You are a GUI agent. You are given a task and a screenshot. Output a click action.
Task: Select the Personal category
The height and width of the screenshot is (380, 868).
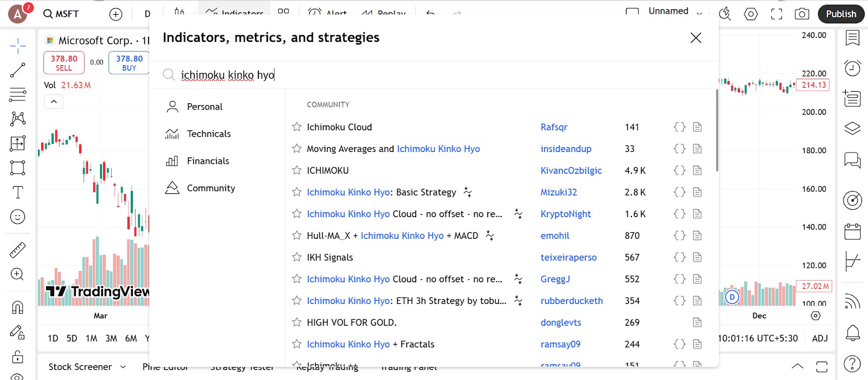pyautogui.click(x=217, y=106)
